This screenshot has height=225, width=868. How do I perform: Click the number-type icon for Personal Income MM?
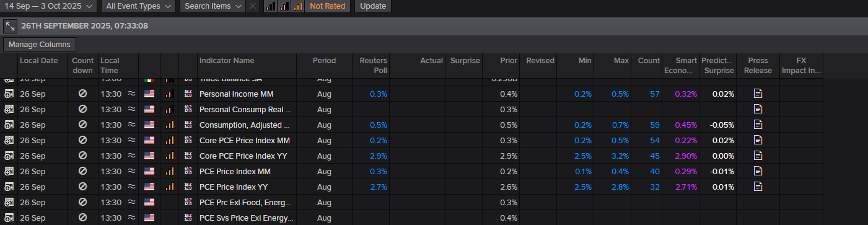(188, 94)
